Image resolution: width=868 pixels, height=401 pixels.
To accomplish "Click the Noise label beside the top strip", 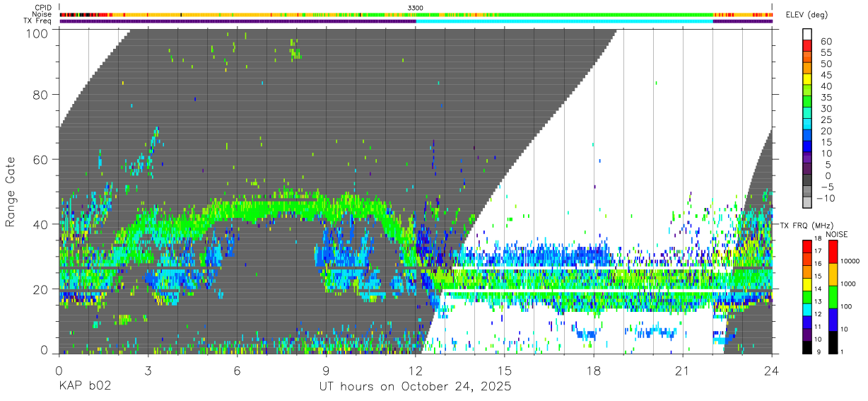I will (42, 14).
